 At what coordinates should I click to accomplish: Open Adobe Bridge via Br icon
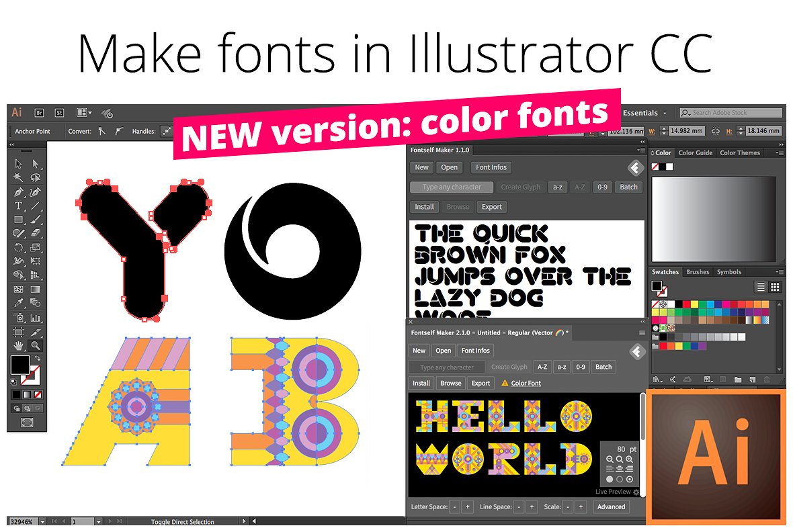pos(39,113)
